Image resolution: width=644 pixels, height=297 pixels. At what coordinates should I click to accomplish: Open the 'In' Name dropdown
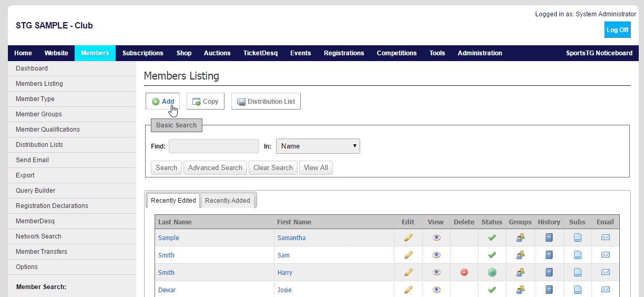click(x=318, y=146)
